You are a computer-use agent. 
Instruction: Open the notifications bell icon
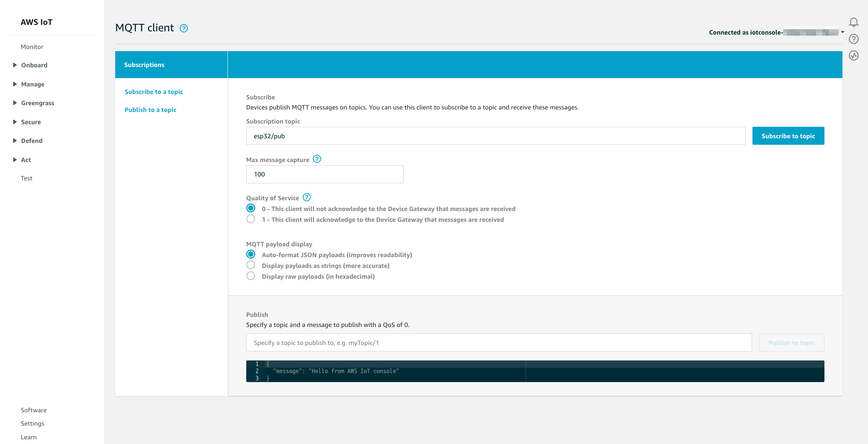coord(854,22)
